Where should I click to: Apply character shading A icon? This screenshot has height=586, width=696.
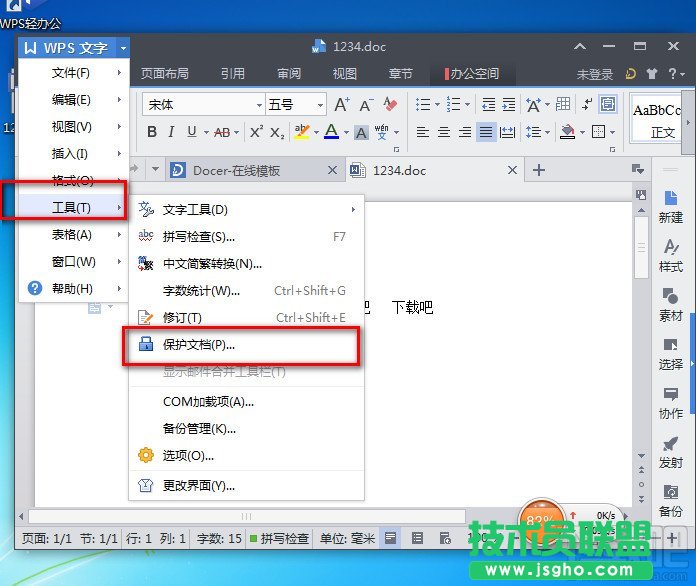click(x=361, y=132)
